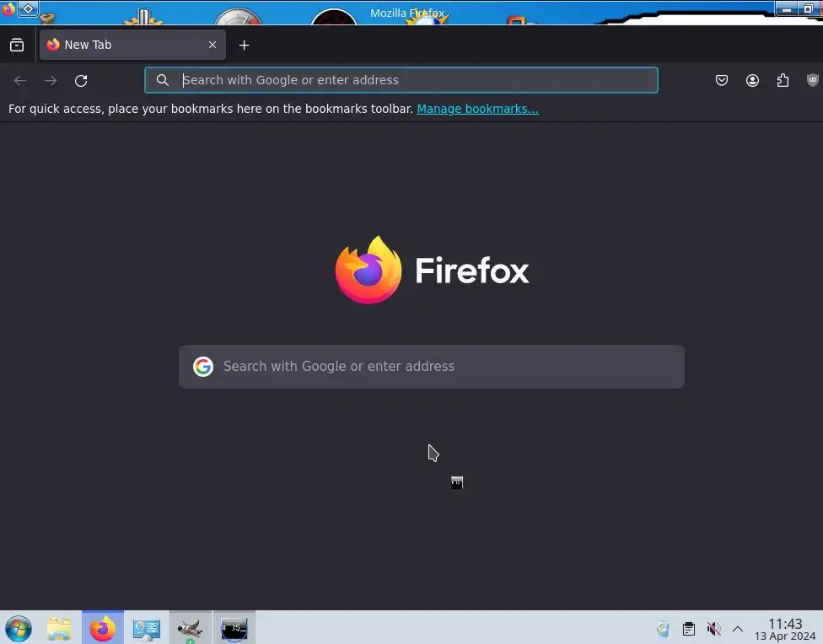Select the Firefox taskbar button

[102, 628]
